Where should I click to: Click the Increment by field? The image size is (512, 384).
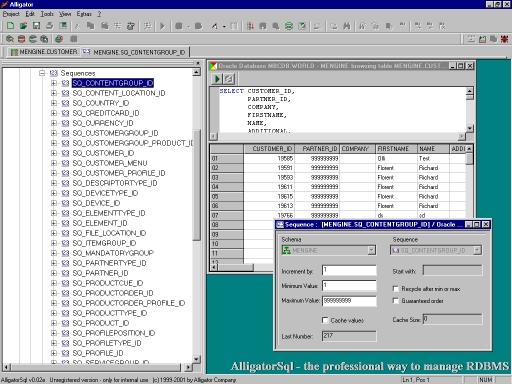click(349, 270)
